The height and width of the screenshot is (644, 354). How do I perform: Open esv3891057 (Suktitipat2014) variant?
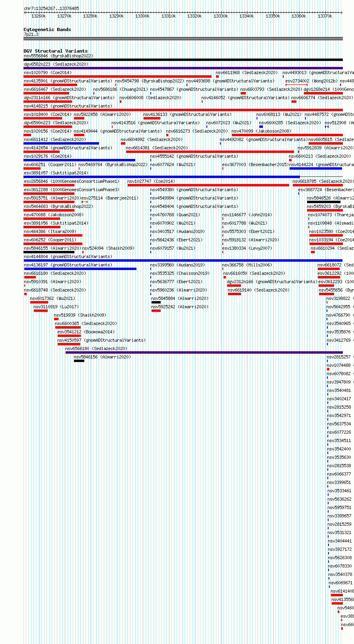pyautogui.click(x=56, y=173)
